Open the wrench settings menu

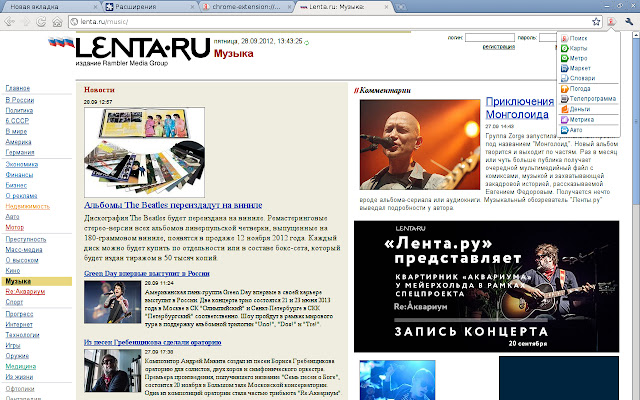[x=629, y=22]
